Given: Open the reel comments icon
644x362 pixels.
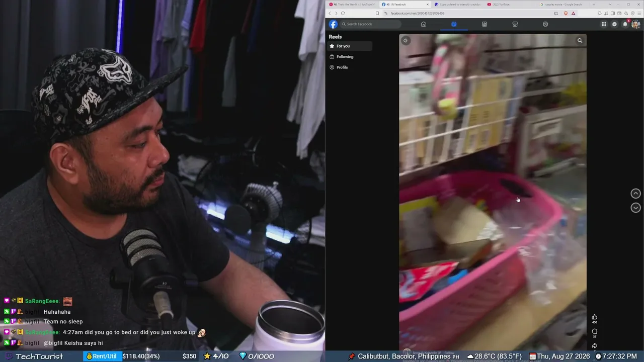Looking at the screenshot, I should (x=595, y=331).
